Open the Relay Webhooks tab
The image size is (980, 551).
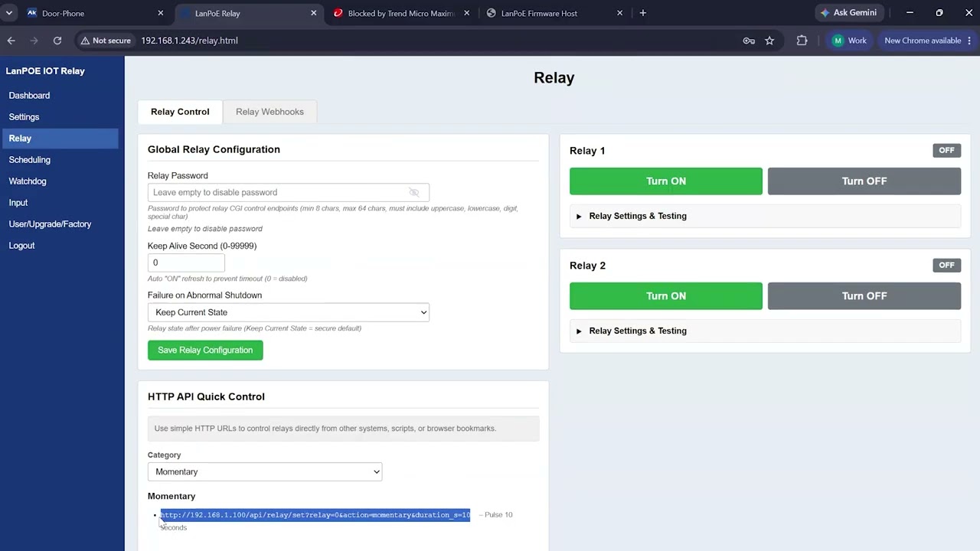[x=269, y=112]
